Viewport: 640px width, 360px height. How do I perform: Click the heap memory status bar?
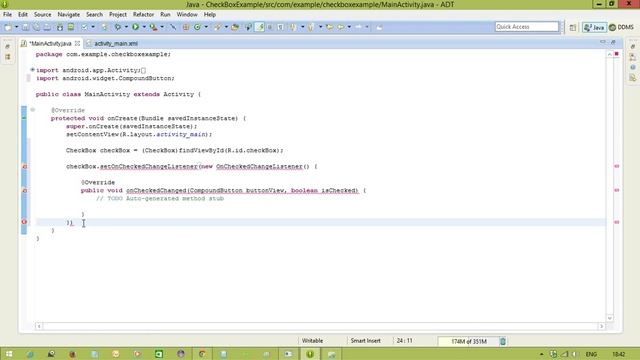pos(469,341)
